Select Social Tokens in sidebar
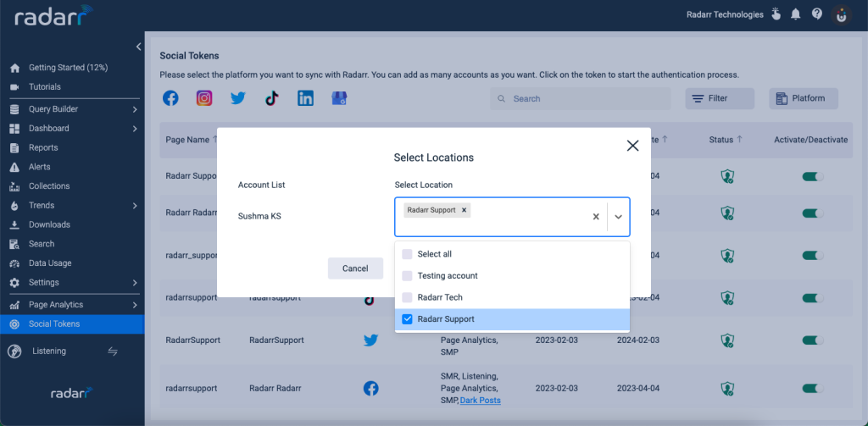Viewport: 868px width, 426px height. (x=72, y=324)
